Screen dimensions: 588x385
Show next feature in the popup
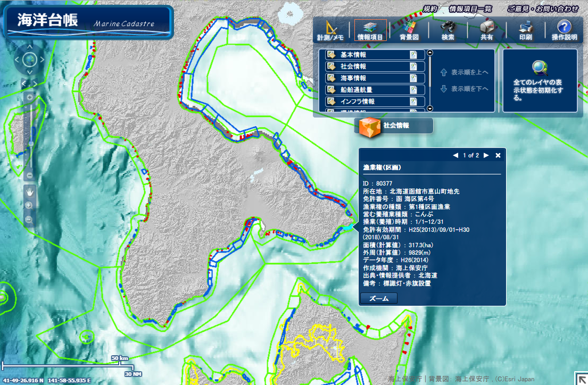[486, 155]
